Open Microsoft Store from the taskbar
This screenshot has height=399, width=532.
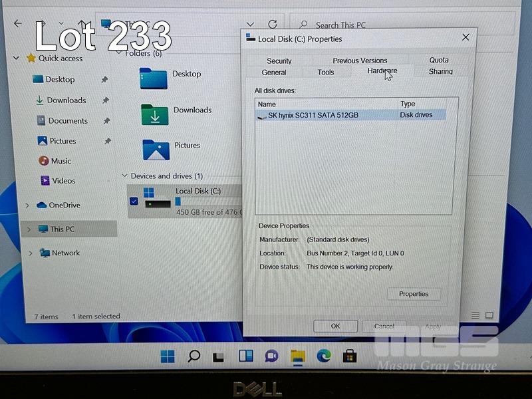[x=350, y=356]
